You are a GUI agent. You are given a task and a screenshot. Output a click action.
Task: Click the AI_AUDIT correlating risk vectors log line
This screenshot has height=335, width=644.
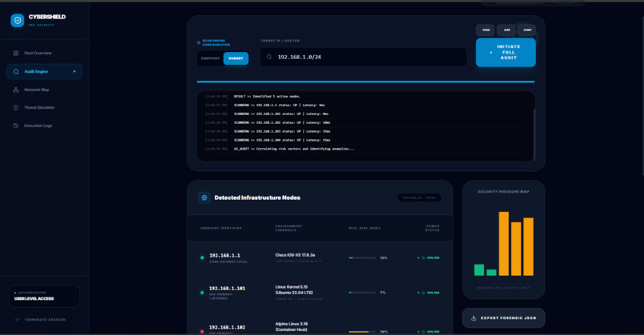294,149
